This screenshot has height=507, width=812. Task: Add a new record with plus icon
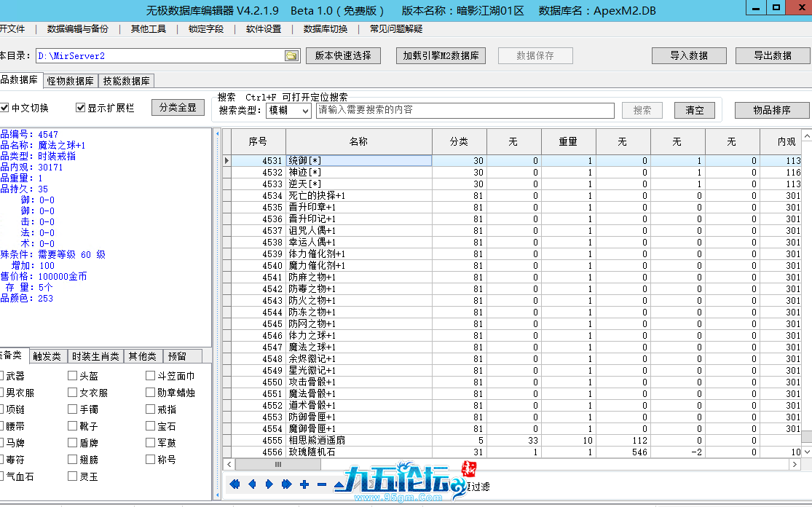tap(304, 484)
